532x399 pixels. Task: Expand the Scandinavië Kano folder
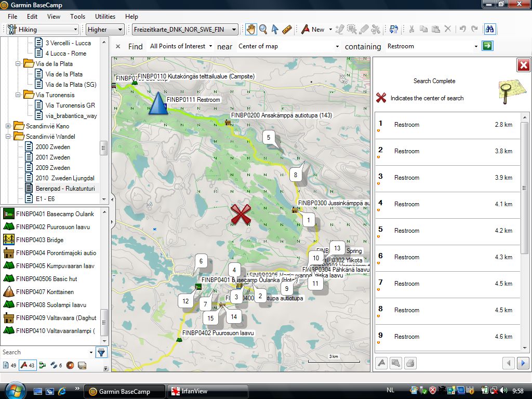click(8, 126)
